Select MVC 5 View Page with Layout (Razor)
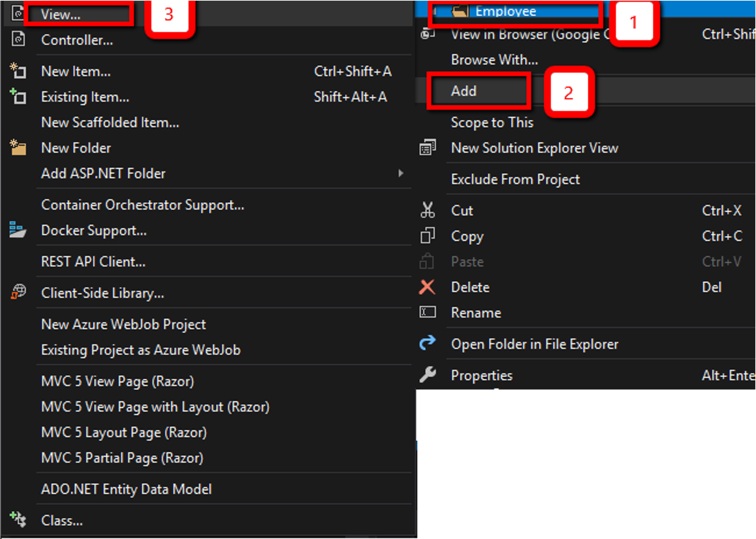Viewport: 756px width, 539px height. (x=155, y=407)
